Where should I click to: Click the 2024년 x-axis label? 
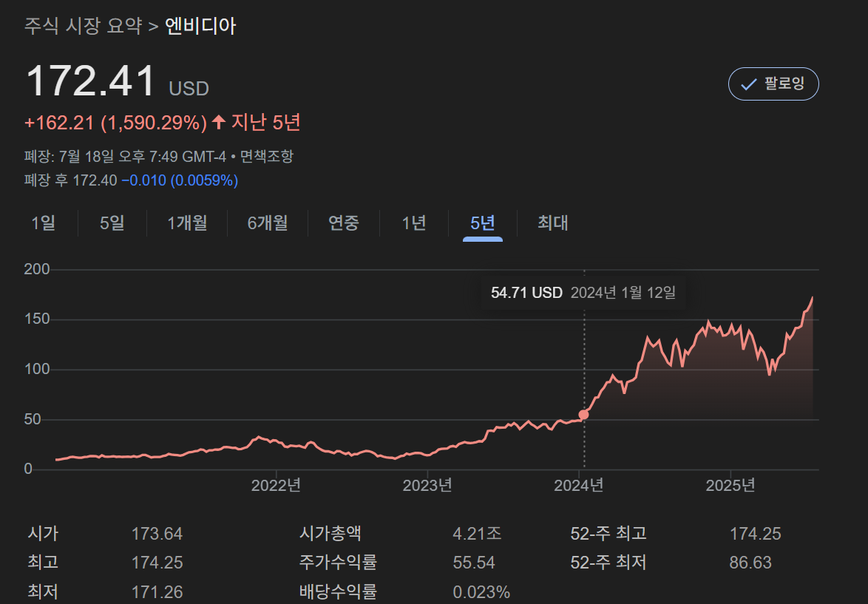(578, 486)
